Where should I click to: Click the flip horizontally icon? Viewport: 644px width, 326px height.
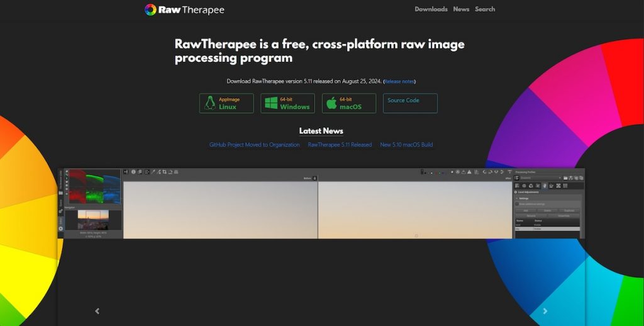click(496, 172)
